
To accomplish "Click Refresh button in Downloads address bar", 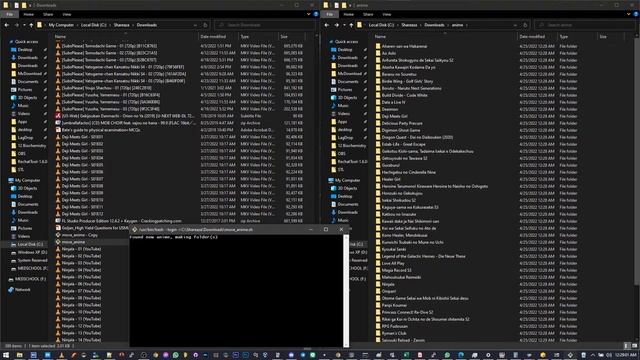I will [205, 25].
